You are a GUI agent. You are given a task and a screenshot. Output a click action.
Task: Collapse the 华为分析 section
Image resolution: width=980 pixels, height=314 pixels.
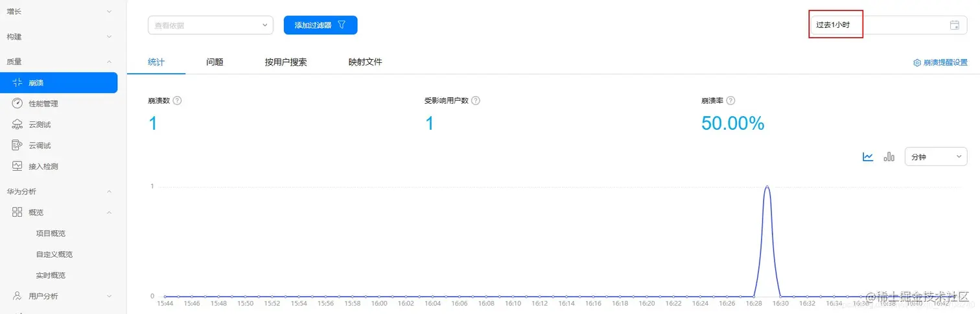pos(109,191)
